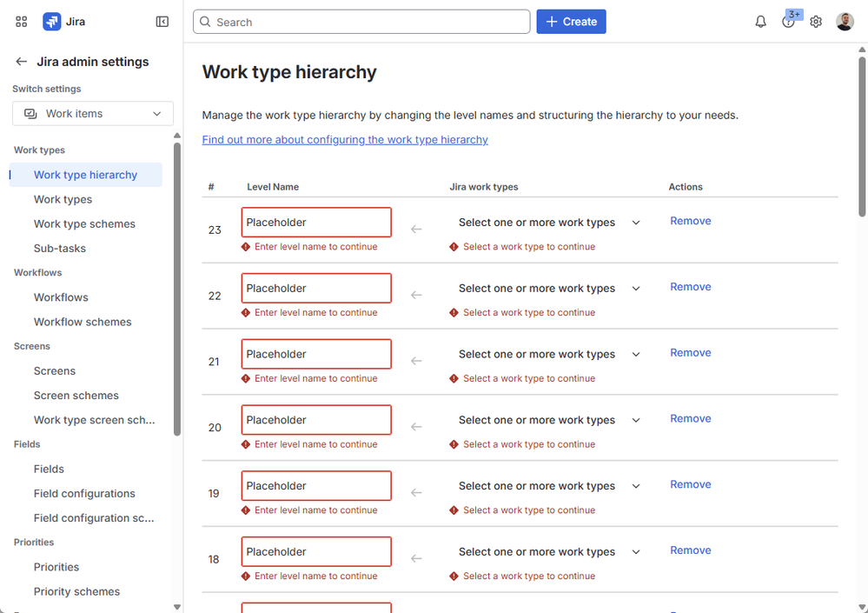Remove hierarchy level 18
Screen dimensions: 868x613
tap(690, 550)
